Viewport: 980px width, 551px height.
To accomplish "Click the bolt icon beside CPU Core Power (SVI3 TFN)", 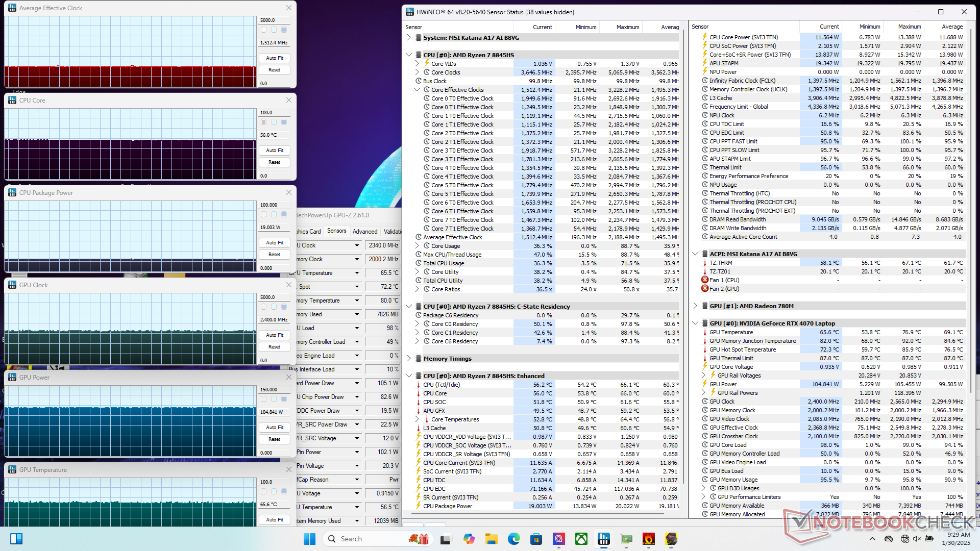I will (x=705, y=37).
